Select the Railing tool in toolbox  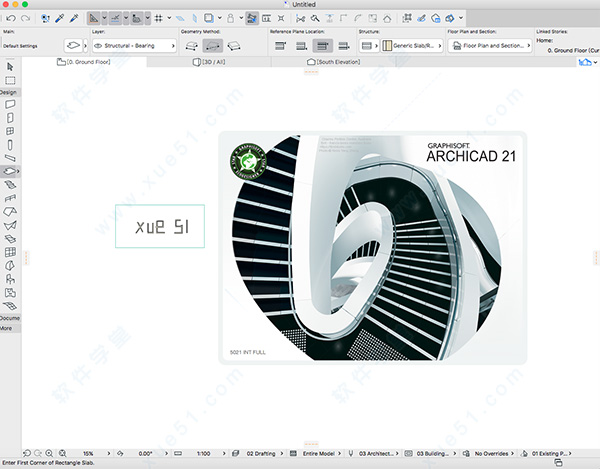10,198
